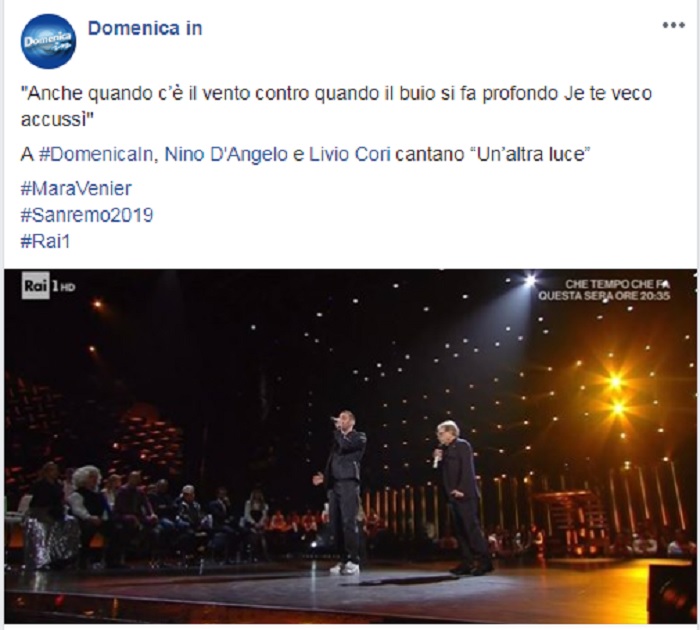Open Livio Cori's tagged profile
The width and height of the screenshot is (700, 630).
tap(348, 154)
